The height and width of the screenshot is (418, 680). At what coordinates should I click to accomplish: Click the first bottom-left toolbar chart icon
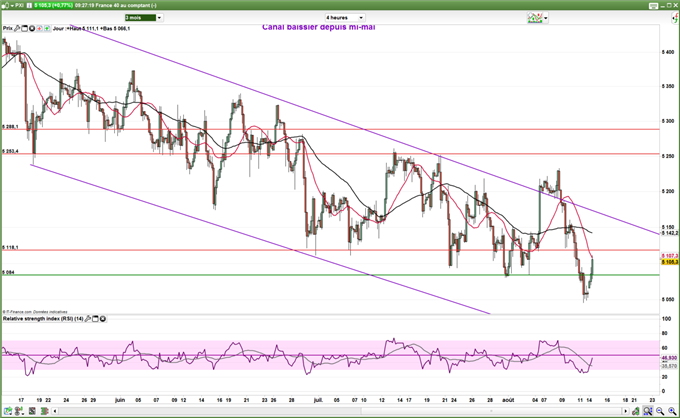[x=8, y=411]
